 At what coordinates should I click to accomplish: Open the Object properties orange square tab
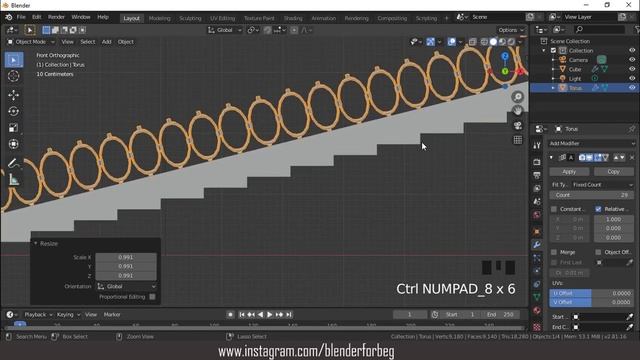pyautogui.click(x=537, y=231)
